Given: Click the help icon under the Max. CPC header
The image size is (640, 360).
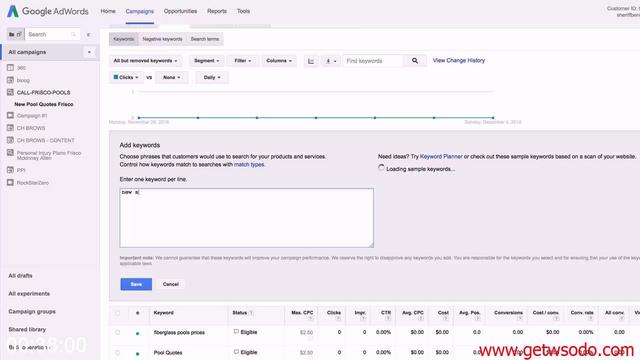Looking at the screenshot, I should point(311,318).
